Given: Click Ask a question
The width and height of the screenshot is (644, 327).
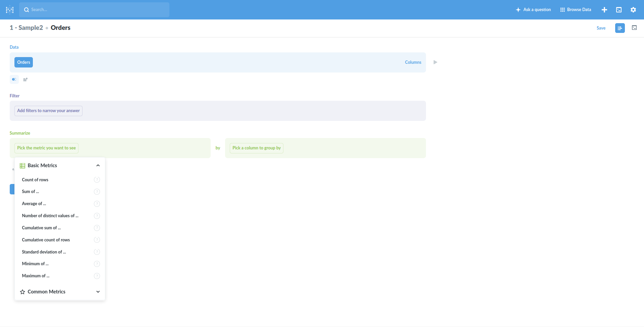Looking at the screenshot, I should (x=533, y=9).
